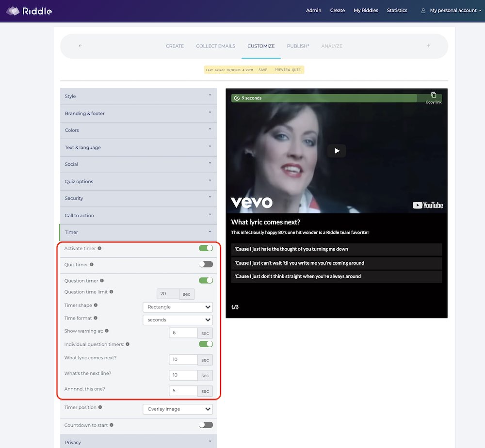Open My personal account menu
The width and height of the screenshot is (485, 448).
[x=455, y=11]
